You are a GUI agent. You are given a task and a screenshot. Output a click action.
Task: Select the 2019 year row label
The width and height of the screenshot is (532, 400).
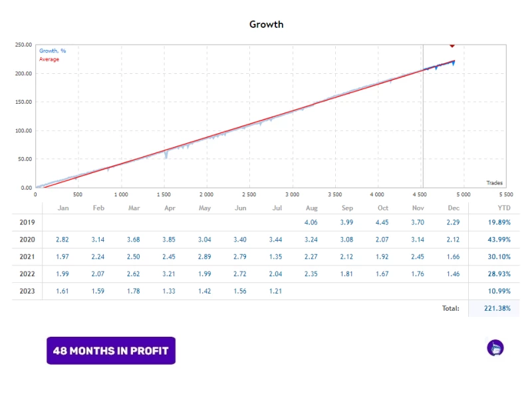[27, 222]
